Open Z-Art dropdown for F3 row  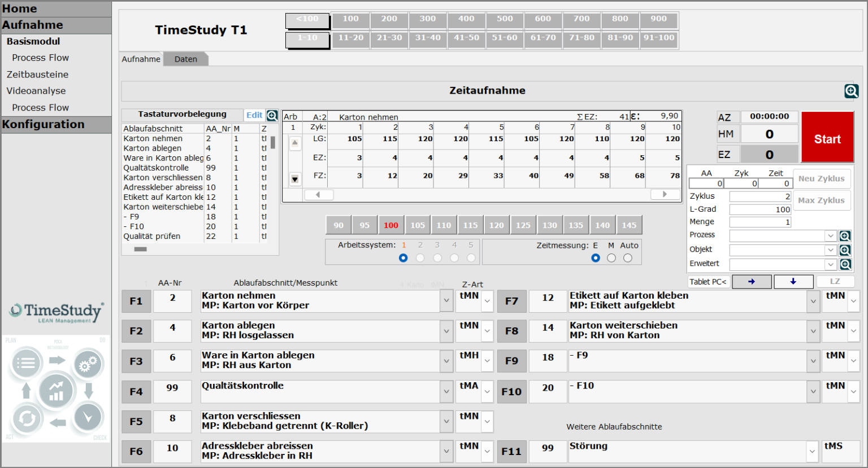pos(487,361)
